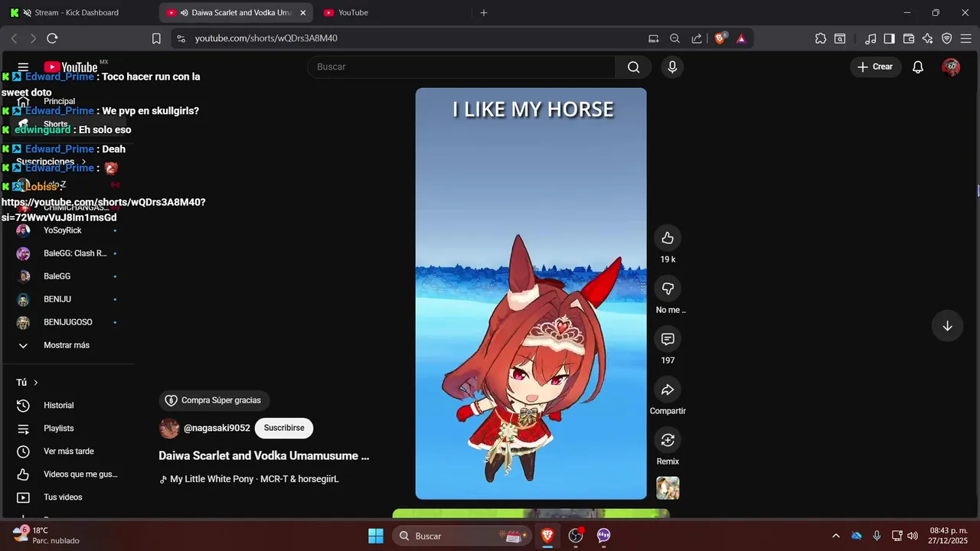Click the search magnifier button on YouTube
The height and width of the screenshot is (551, 980).
(x=633, y=67)
